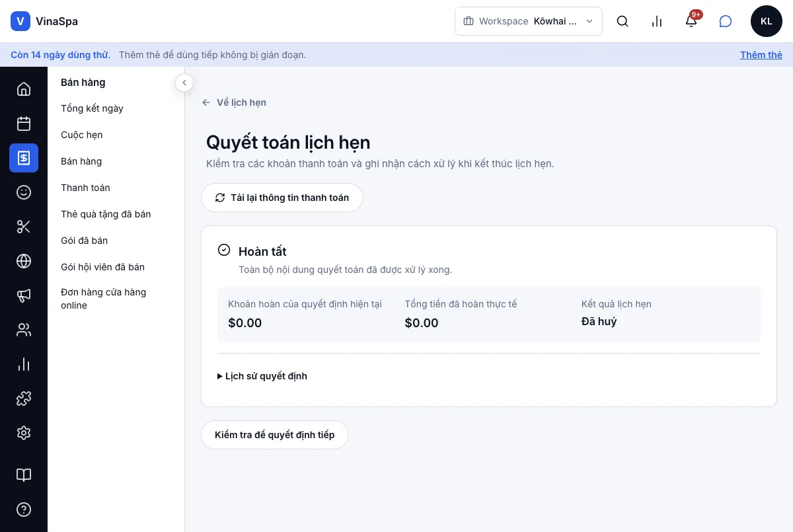Image resolution: width=793 pixels, height=532 pixels.
Task: Click the search magnifier icon in header
Action: coord(623,21)
